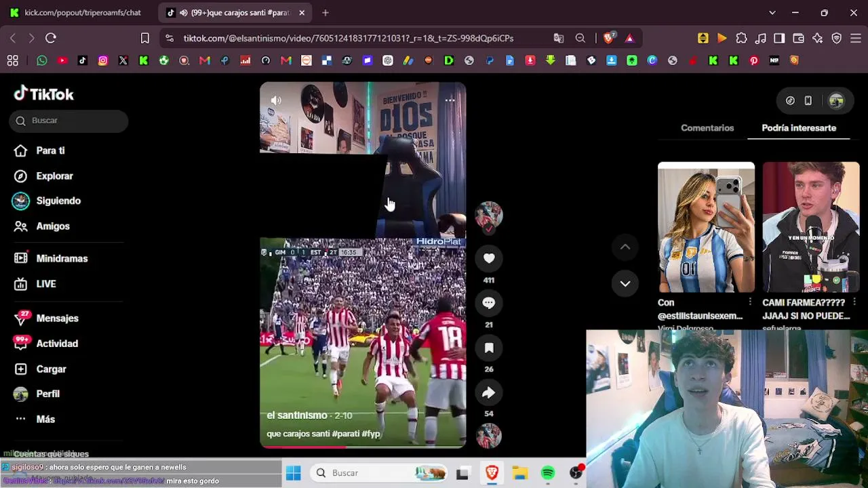The image size is (868, 488).
Task: Select the Podría interesarte tab
Action: pos(799,127)
